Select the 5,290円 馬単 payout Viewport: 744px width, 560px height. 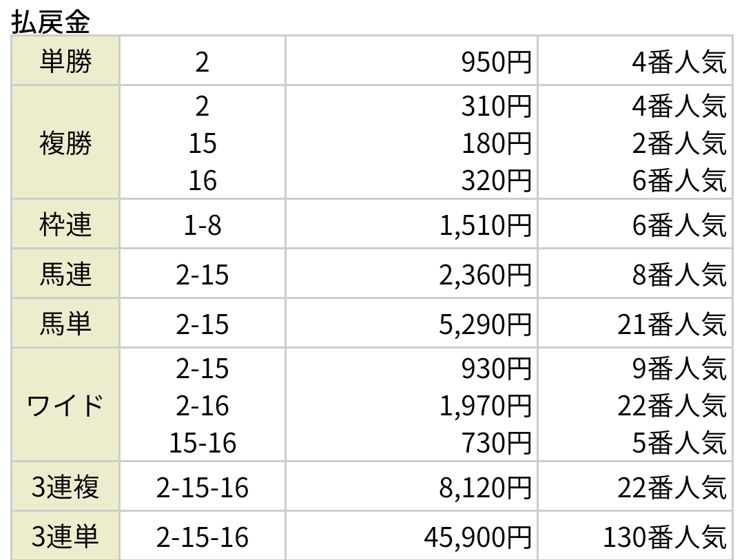pyautogui.click(x=486, y=324)
